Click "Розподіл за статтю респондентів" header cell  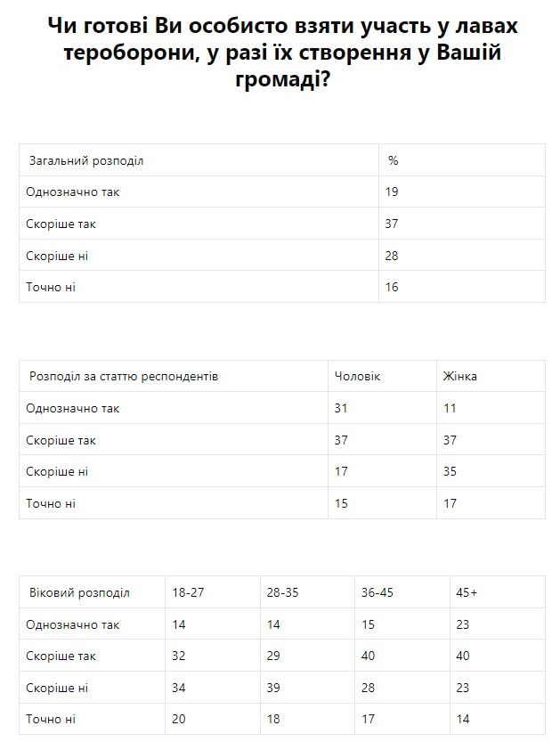point(123,377)
